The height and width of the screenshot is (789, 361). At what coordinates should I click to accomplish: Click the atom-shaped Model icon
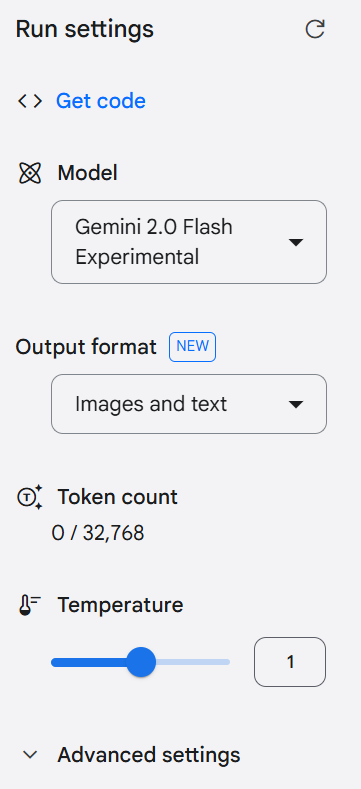(x=30, y=173)
